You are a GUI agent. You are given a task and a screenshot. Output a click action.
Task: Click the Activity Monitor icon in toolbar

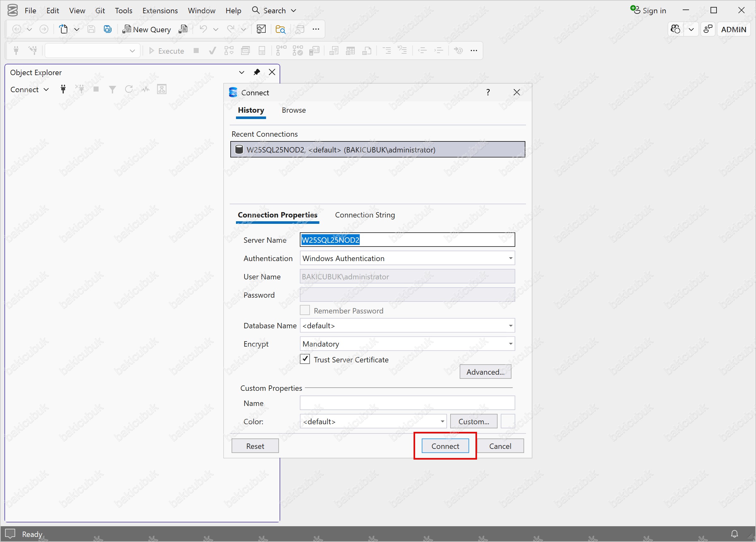(x=261, y=29)
